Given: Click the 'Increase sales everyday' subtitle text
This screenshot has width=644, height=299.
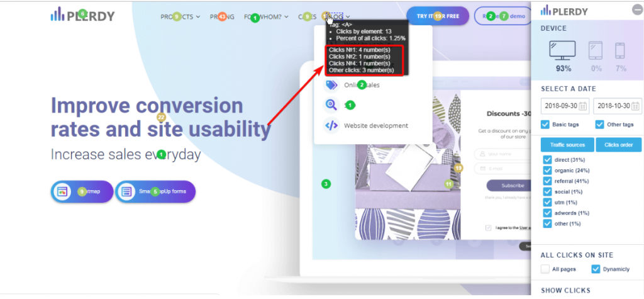Looking at the screenshot, I should 126,155.
